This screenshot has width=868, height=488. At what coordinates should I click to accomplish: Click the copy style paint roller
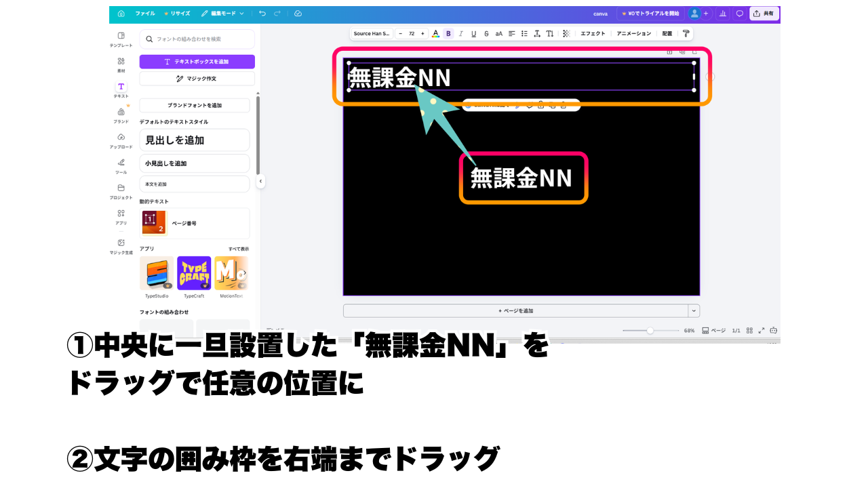point(686,33)
